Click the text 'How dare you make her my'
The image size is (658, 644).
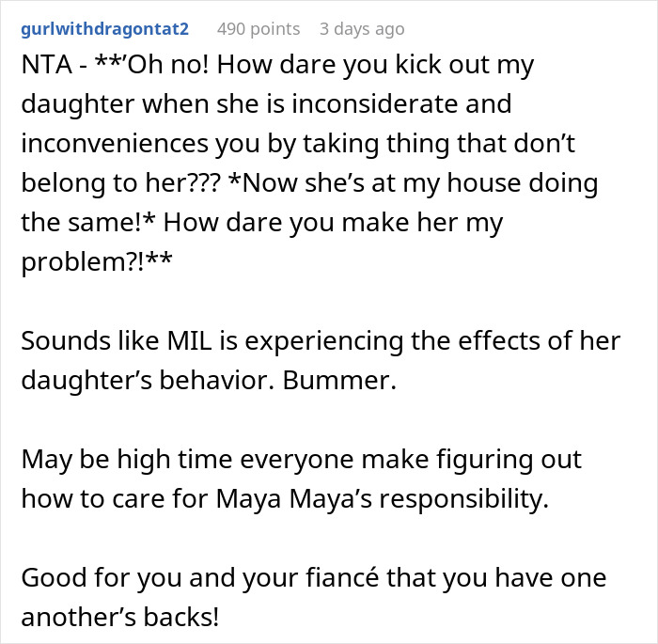tap(333, 222)
